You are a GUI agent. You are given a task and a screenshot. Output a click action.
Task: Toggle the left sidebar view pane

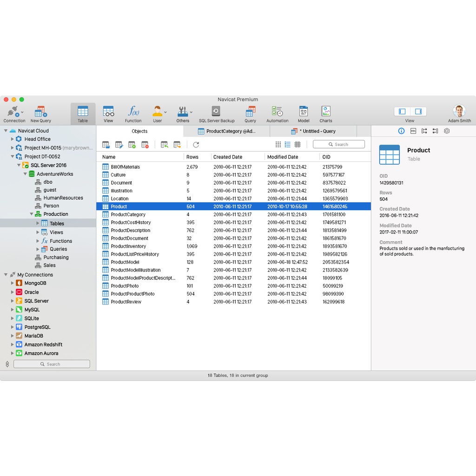[402, 112]
